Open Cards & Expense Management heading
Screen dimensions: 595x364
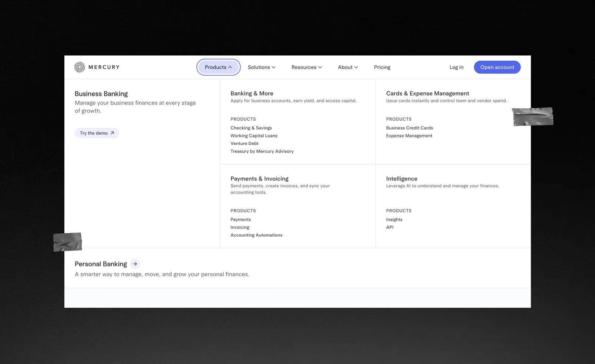pos(428,93)
